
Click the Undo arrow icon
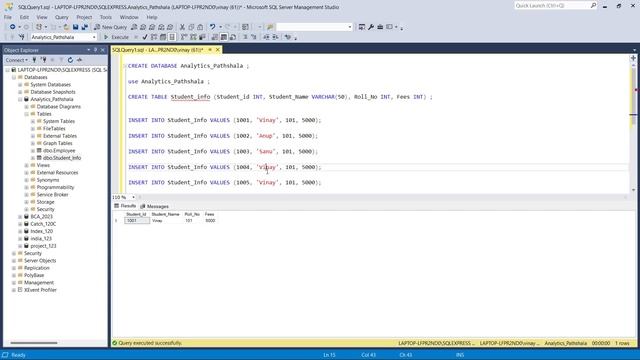[x=212, y=27]
